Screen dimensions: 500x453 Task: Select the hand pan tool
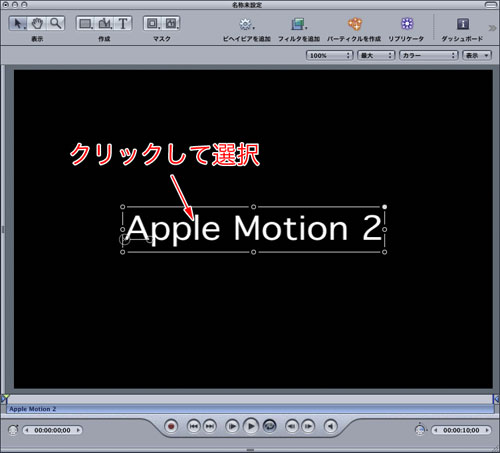pos(37,24)
